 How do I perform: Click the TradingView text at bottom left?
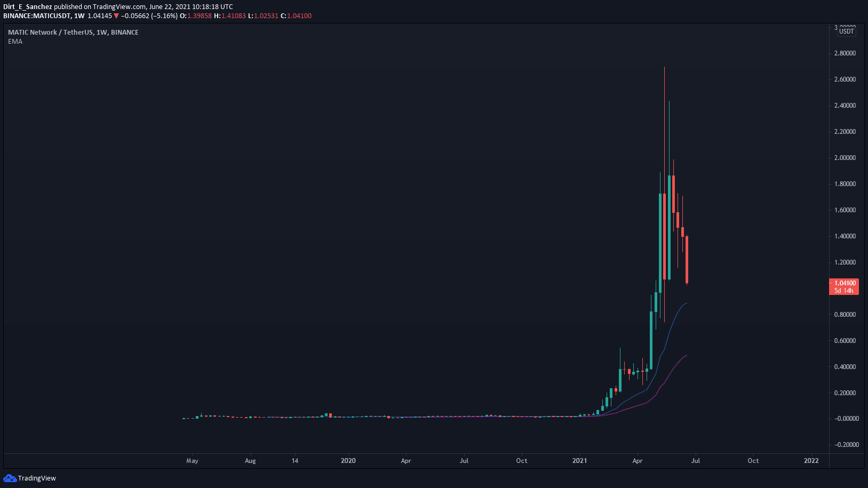(37, 478)
